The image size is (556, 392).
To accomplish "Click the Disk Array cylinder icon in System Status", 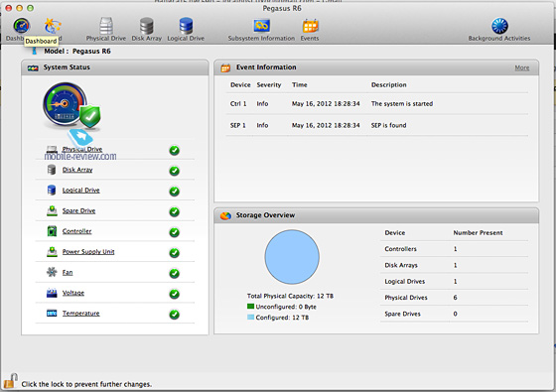I will click(52, 170).
